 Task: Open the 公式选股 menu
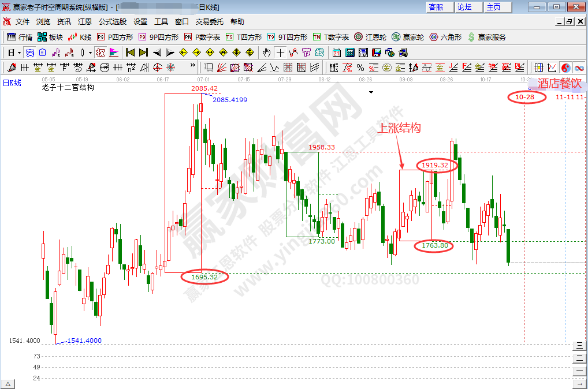112,22
